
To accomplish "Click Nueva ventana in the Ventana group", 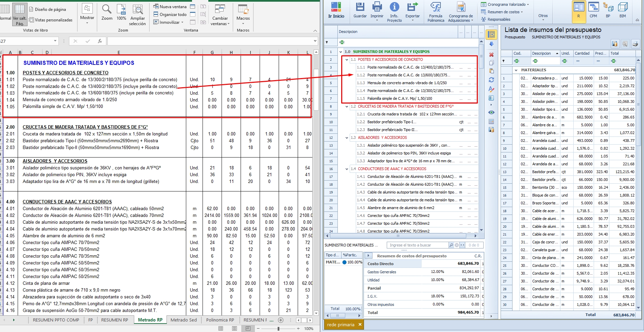I will tap(170, 6).
